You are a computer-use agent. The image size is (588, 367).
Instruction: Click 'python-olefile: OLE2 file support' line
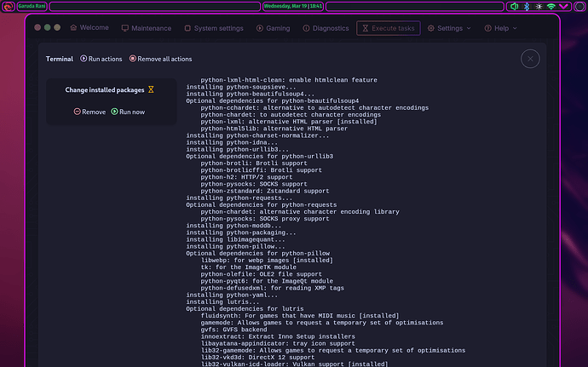[261, 274]
